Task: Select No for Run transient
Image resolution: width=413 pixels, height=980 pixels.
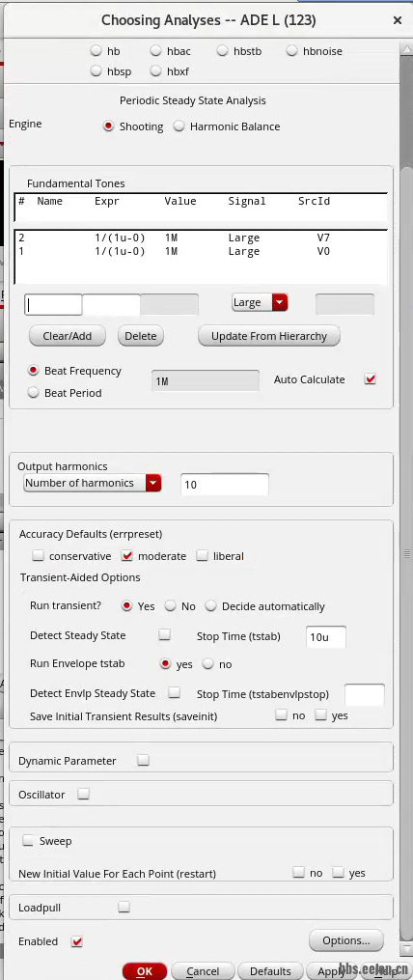Action: click(170, 606)
